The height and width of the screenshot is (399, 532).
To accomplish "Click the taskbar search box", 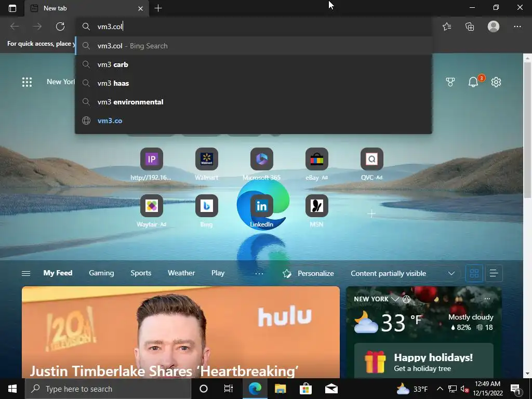I will 108,389.
